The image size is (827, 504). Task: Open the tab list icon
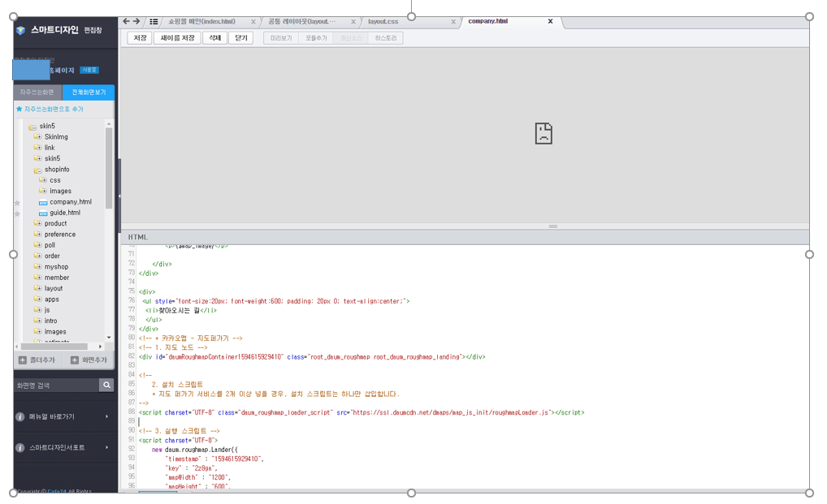point(154,22)
